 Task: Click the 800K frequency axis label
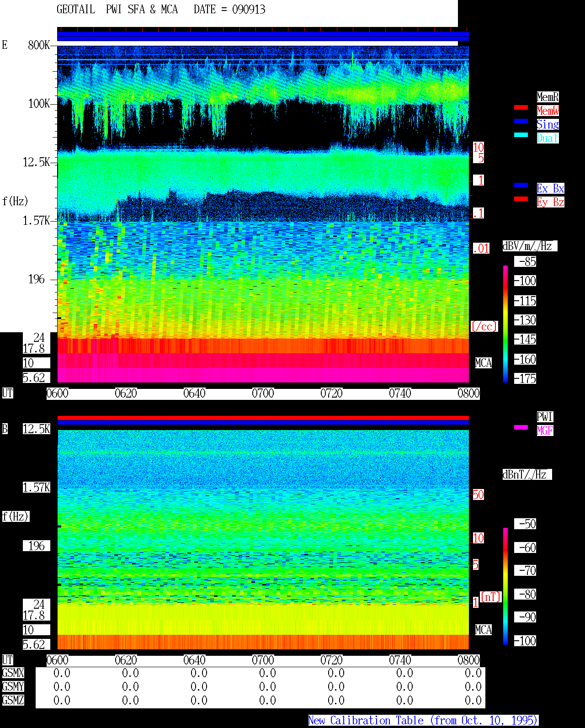pos(39,45)
